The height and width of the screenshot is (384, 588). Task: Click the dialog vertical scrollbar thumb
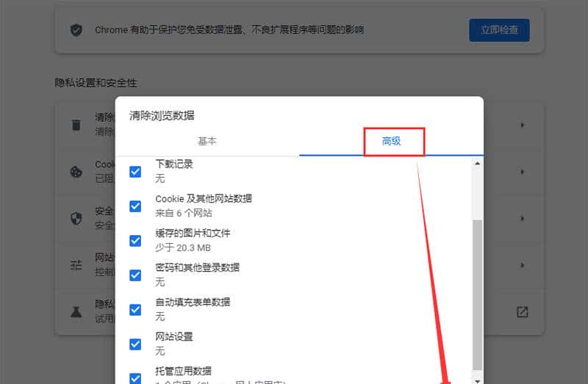(x=477, y=295)
